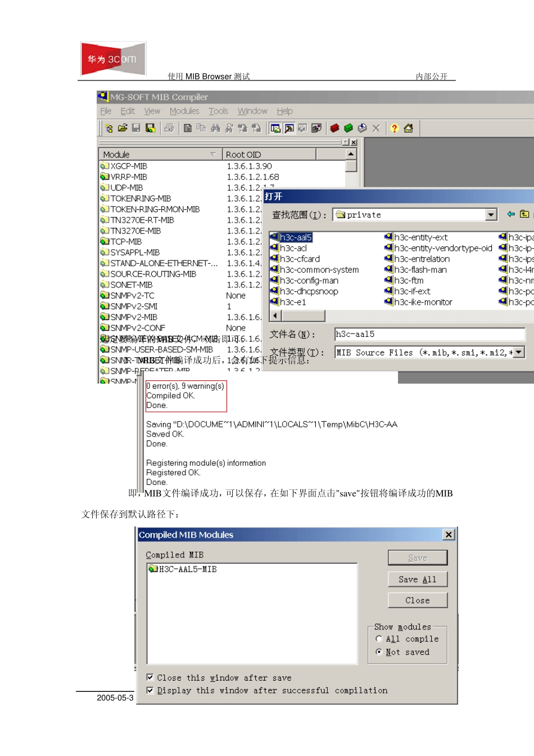Toggle Close this window after save checkbox

pos(150,677)
